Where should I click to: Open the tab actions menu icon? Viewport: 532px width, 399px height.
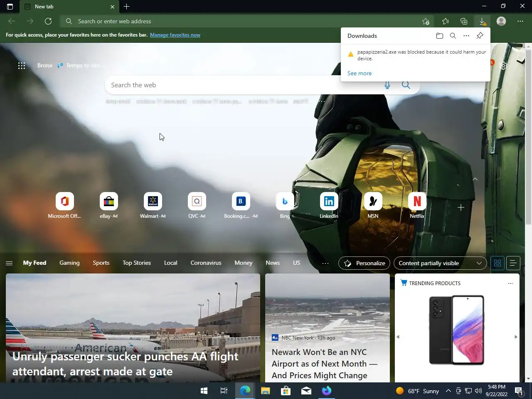click(10, 7)
